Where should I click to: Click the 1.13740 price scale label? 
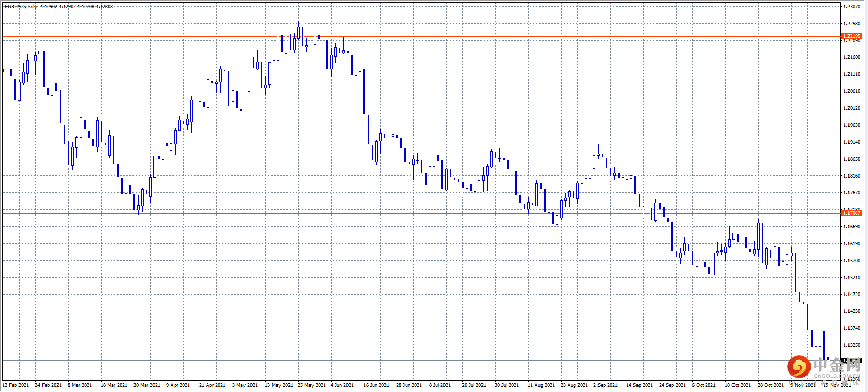click(852, 328)
